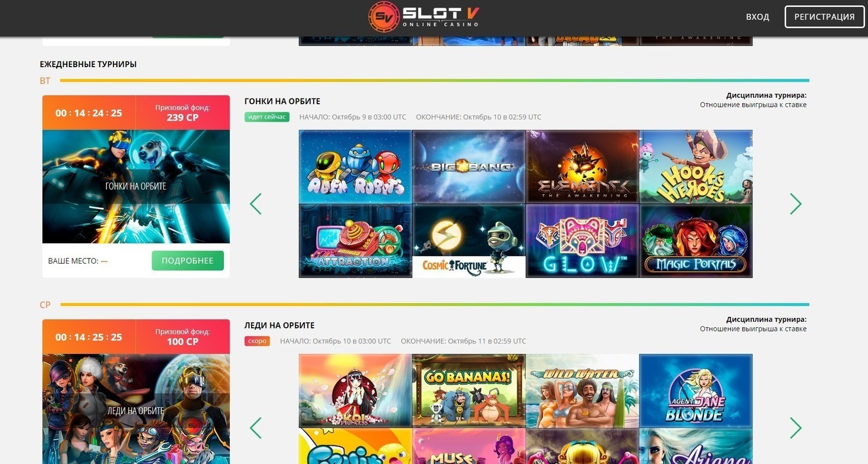Open Magic Portals game tile
The height and width of the screenshot is (464, 868).
696,241
